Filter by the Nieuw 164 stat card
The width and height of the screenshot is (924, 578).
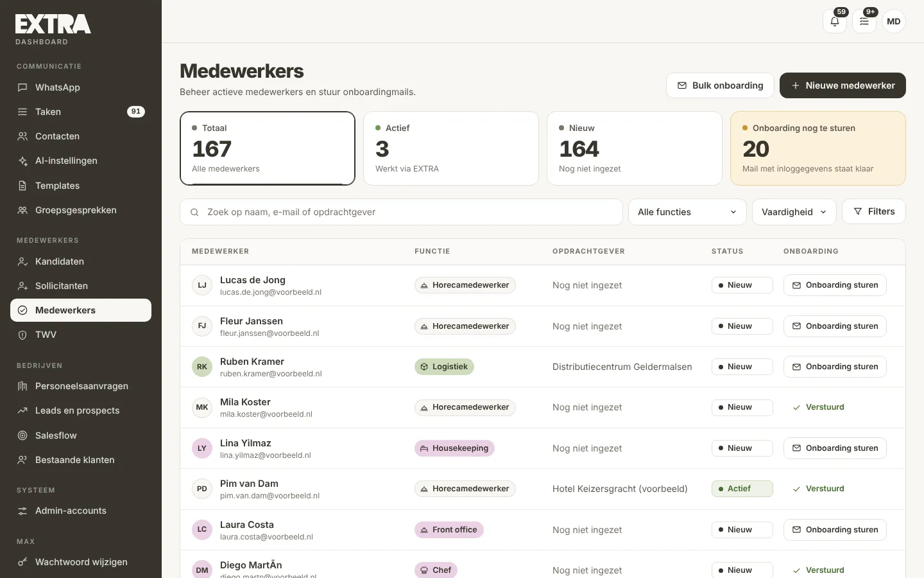pos(635,148)
